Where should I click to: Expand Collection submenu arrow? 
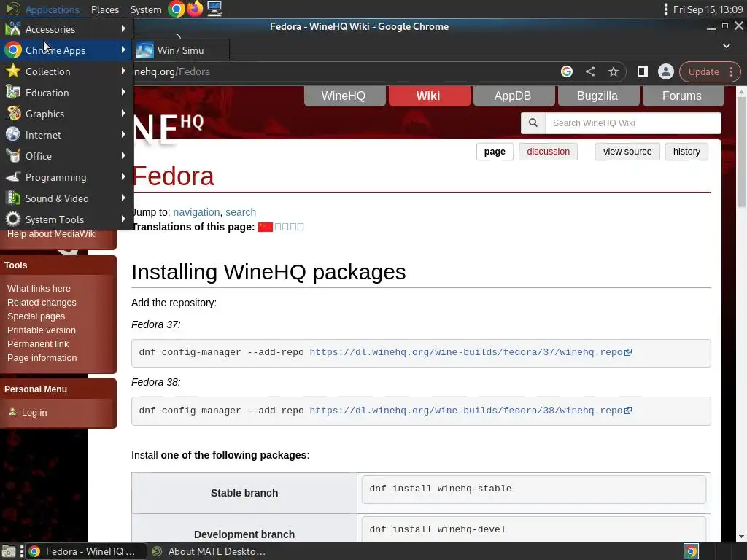123,71
